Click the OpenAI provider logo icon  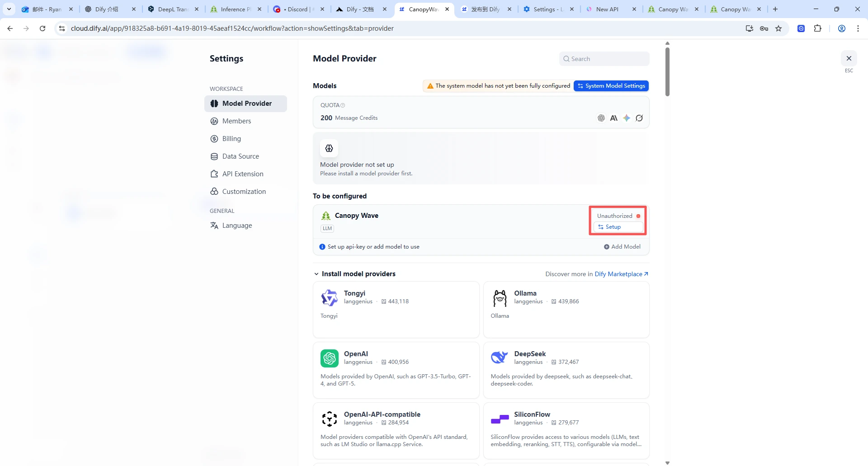(x=329, y=358)
